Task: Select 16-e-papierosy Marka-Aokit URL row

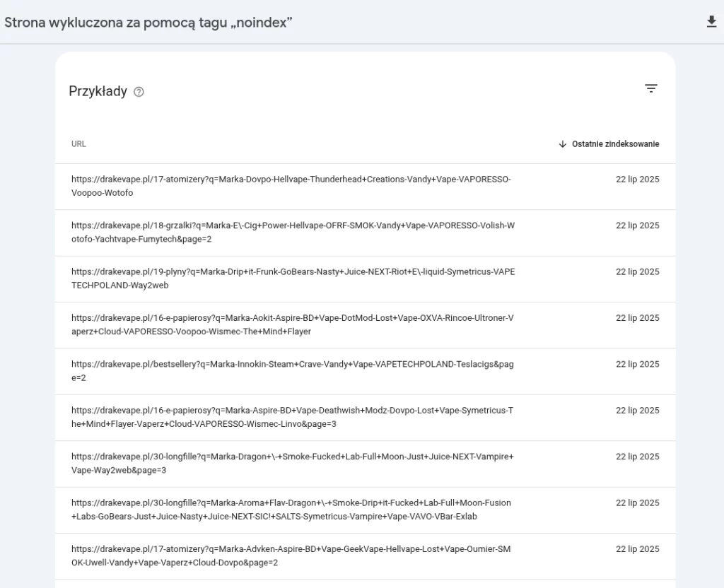Action: 292,324
